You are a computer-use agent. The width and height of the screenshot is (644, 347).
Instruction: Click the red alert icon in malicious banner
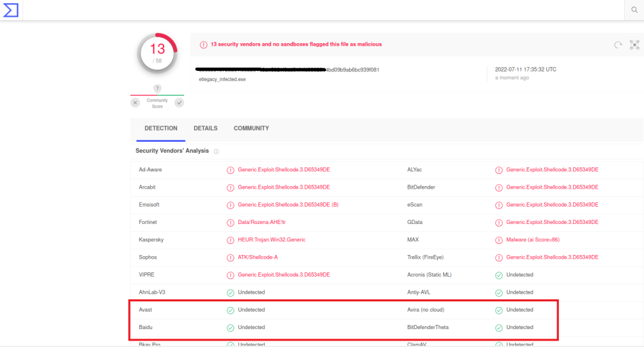[x=204, y=45]
